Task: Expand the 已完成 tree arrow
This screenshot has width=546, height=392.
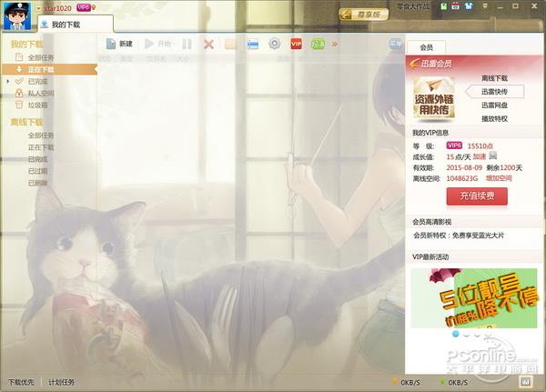Action: [8, 81]
